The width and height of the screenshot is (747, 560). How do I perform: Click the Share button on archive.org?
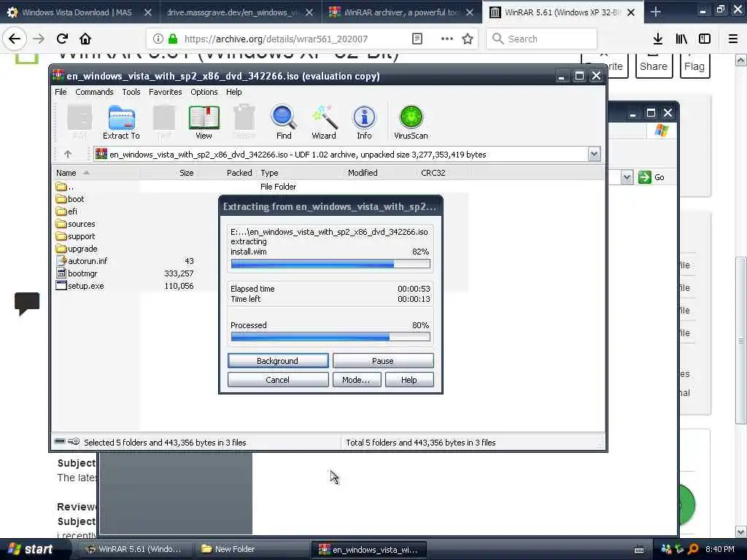pos(654,66)
